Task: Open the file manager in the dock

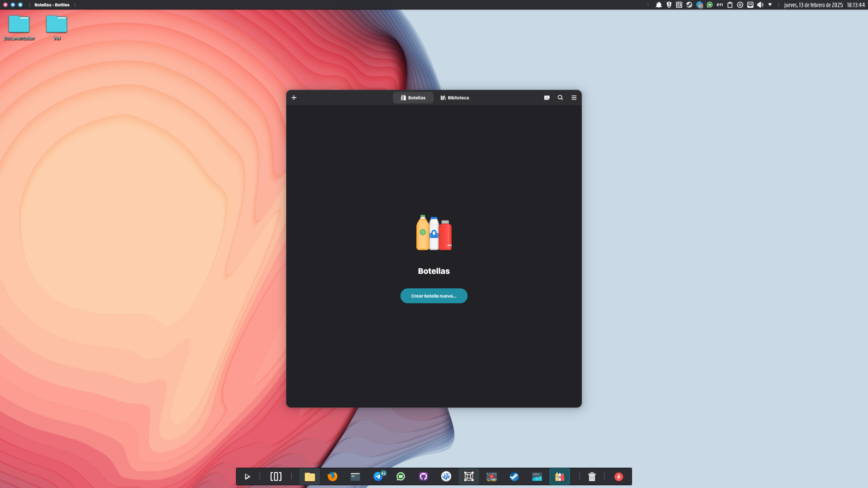Action: 310,477
